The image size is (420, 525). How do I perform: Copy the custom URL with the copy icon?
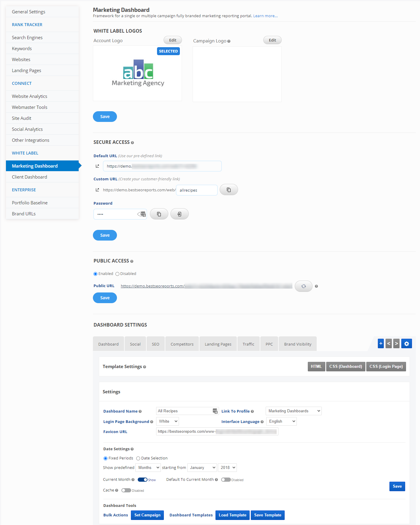coord(229,190)
